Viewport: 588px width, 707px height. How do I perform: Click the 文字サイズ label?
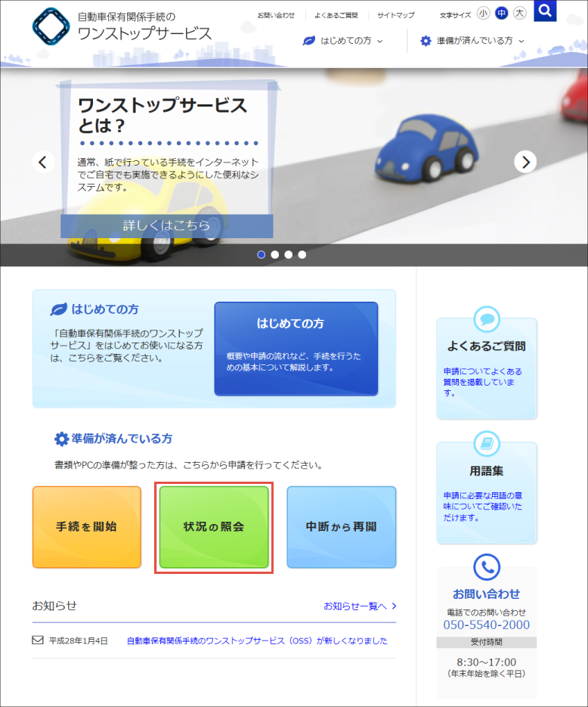click(455, 15)
